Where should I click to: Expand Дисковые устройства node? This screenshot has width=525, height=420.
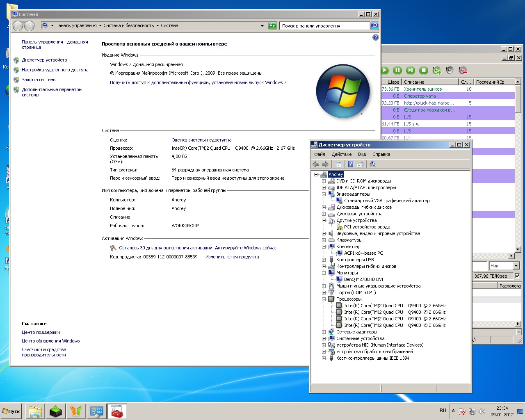click(324, 214)
